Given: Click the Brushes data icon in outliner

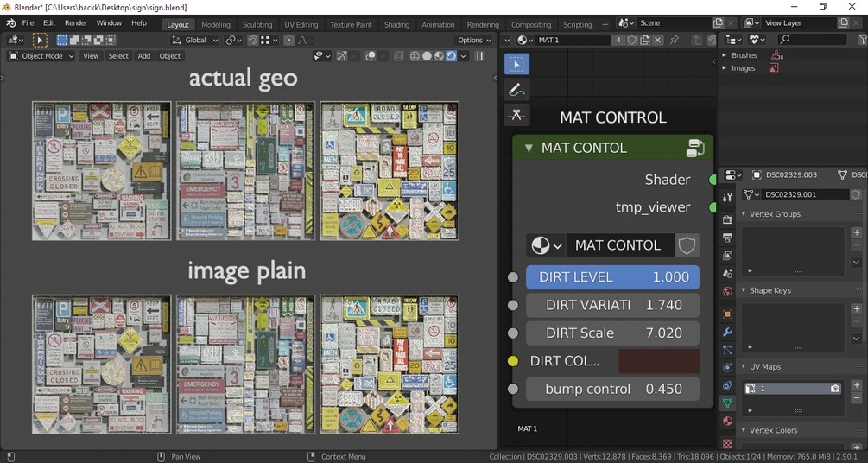Looking at the screenshot, I should pyautogui.click(x=777, y=54).
